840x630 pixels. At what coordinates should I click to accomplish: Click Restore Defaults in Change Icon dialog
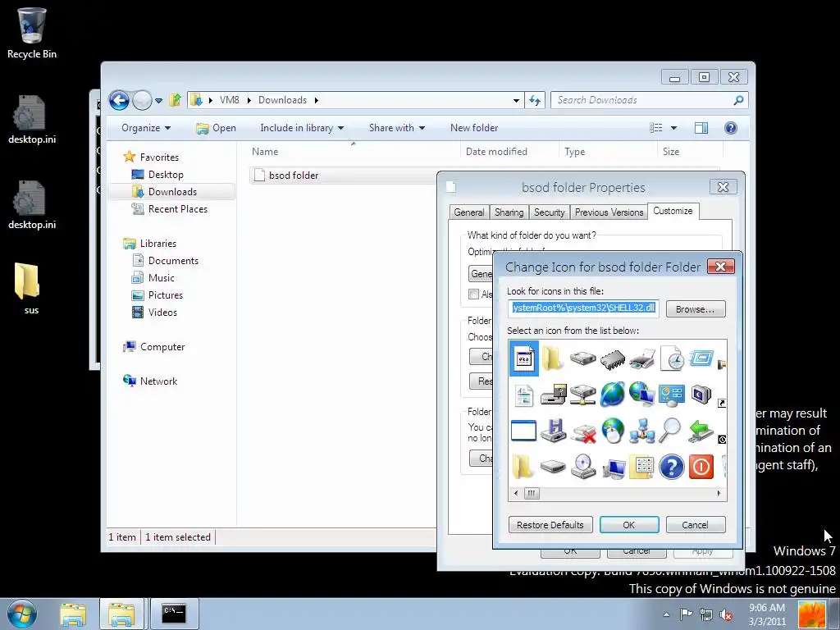[x=550, y=525]
